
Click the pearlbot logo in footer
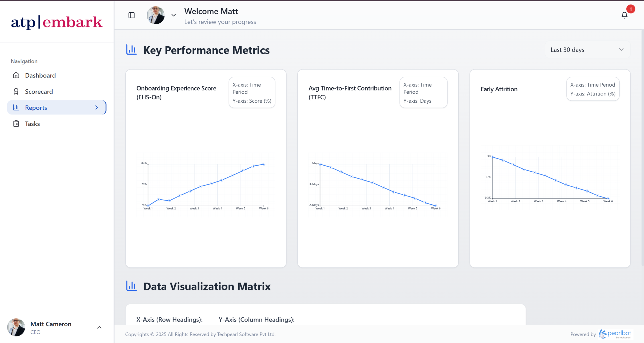615,334
